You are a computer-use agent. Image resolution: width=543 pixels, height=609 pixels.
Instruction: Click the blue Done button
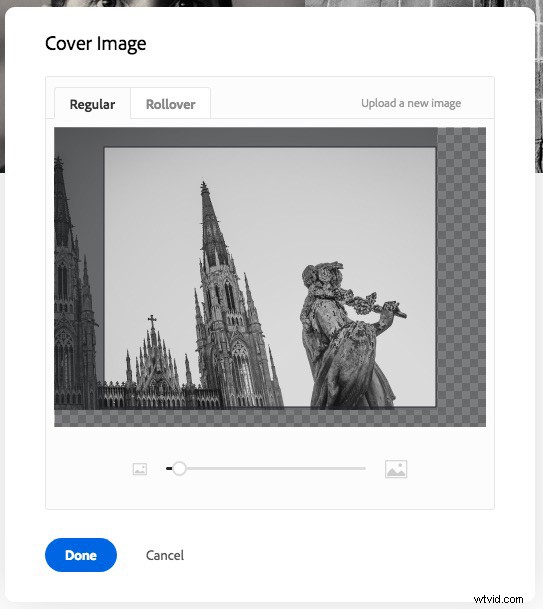point(81,555)
